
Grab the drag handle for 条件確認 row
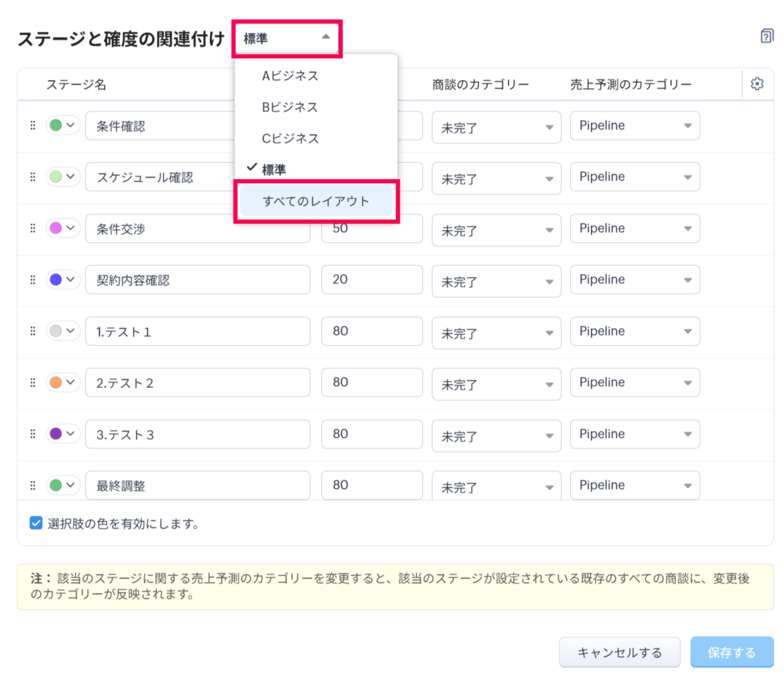click(x=33, y=126)
